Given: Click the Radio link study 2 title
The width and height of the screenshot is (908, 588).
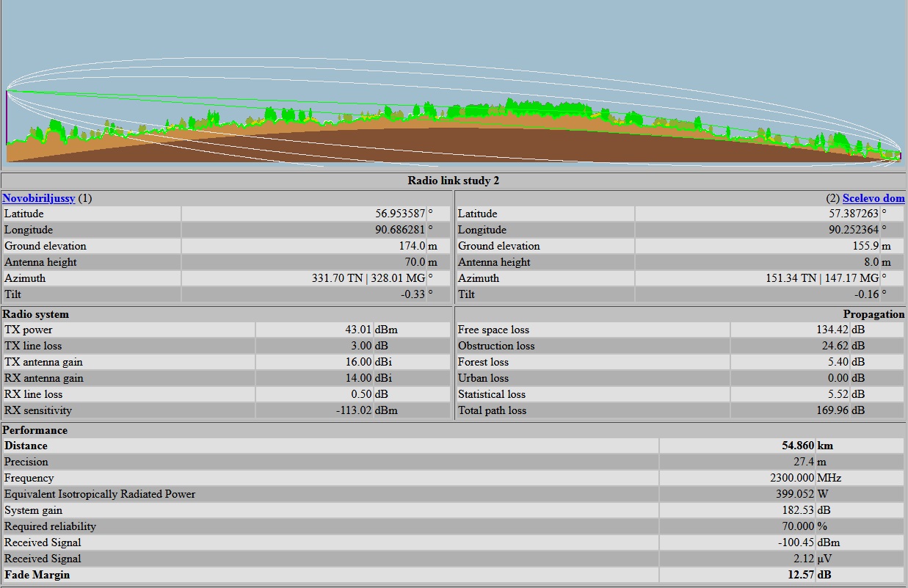Looking at the screenshot, I should tap(454, 181).
